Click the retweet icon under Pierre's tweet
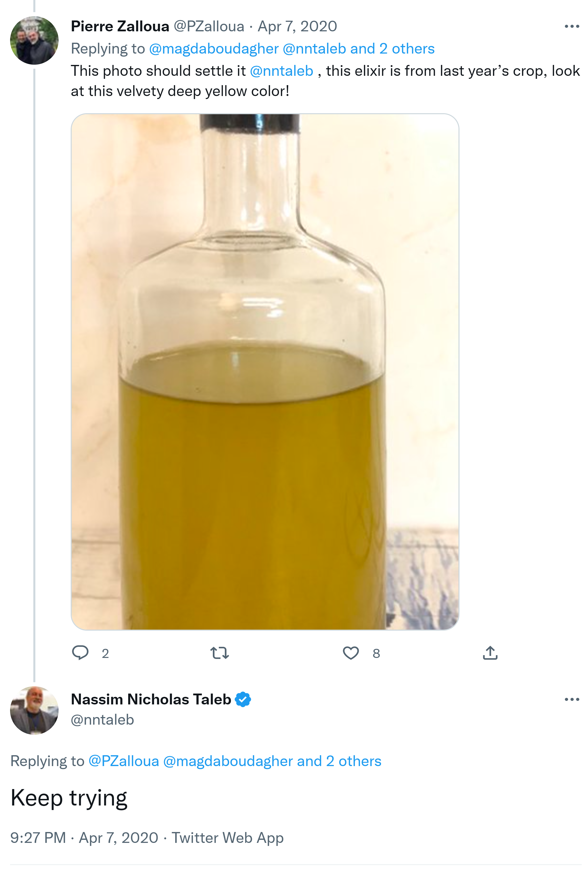Viewport: 588px width, 878px height. point(219,653)
